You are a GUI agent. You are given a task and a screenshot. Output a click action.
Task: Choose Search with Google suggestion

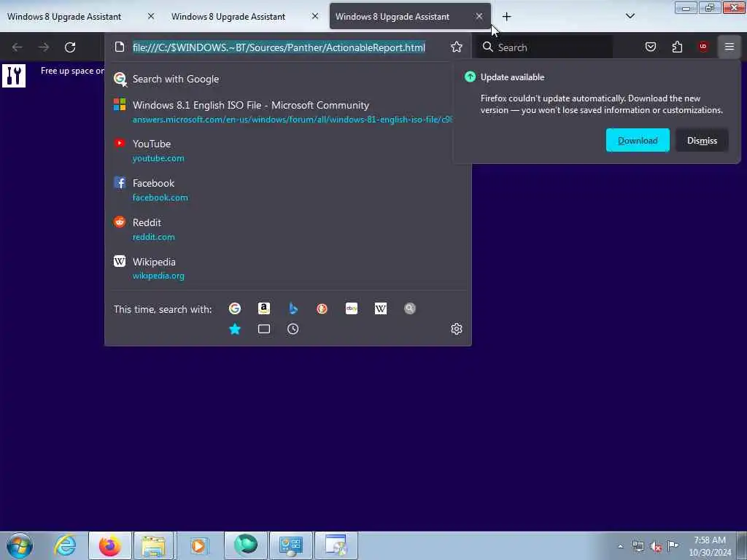click(x=287, y=79)
